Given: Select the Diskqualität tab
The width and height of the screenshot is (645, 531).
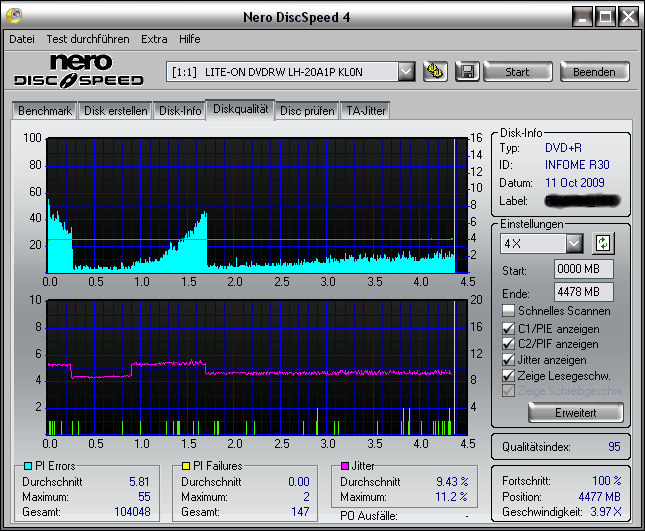Looking at the screenshot, I should click(x=240, y=109).
